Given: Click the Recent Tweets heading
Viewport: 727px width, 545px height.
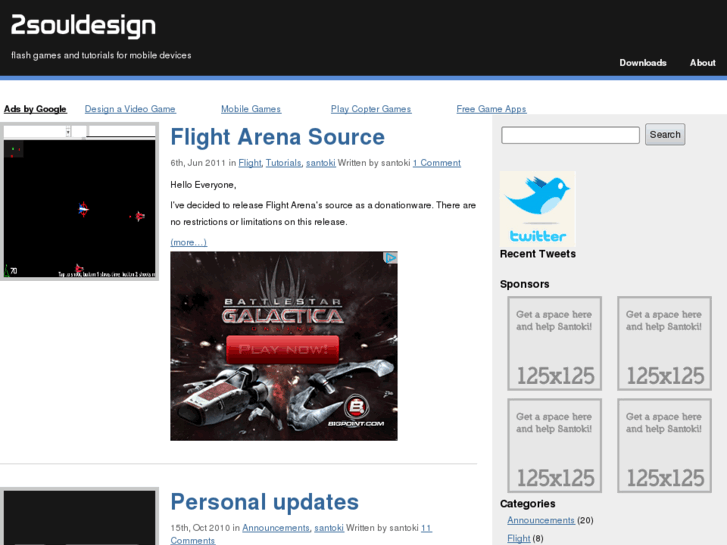Looking at the screenshot, I should click(x=538, y=254).
